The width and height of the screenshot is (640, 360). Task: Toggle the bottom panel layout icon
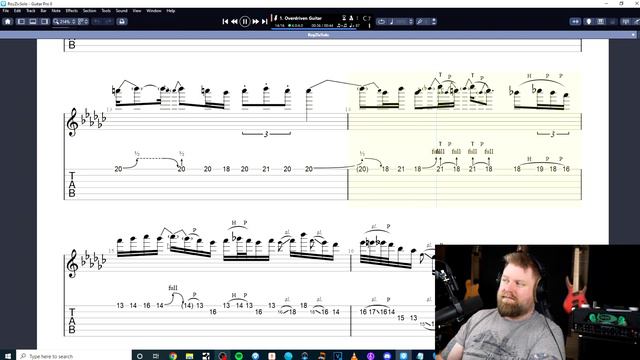tap(33, 22)
